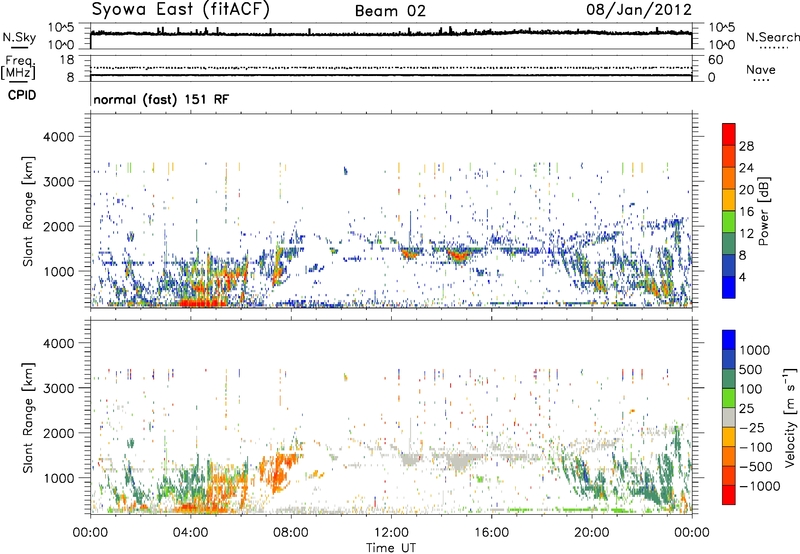Click the "Freq. [MHz]" axis label
This screenshot has height=554, width=800.
click(x=18, y=68)
